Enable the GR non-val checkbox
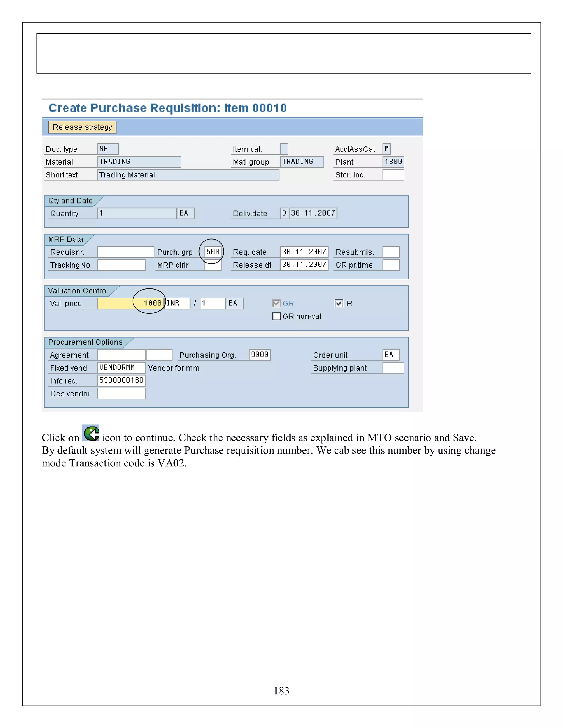Screen dimensions: 563x728 pyautogui.click(x=276, y=316)
